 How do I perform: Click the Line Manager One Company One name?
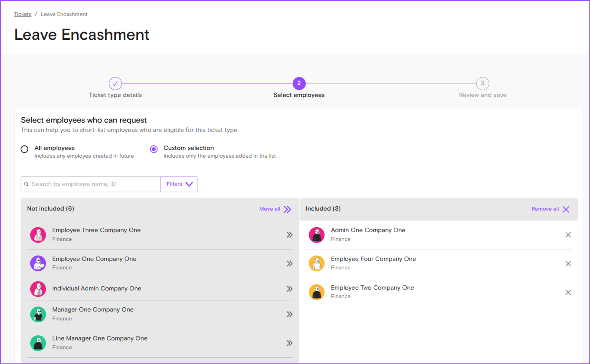tap(100, 338)
